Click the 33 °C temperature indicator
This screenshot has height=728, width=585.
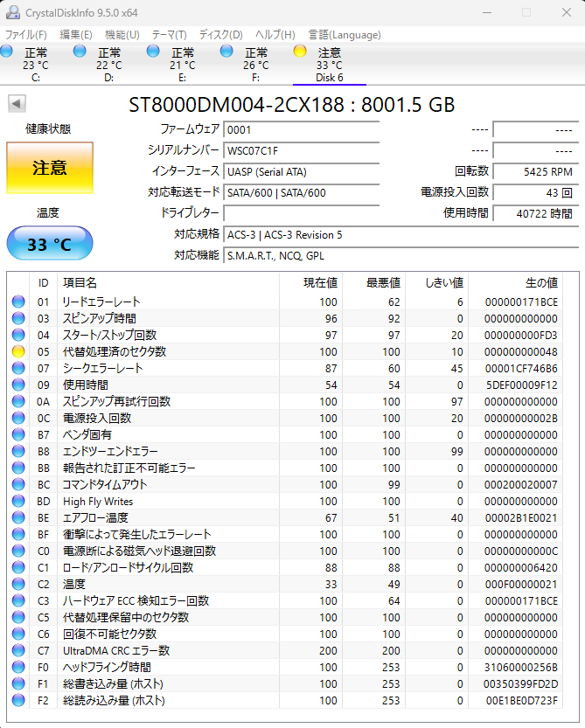49,244
